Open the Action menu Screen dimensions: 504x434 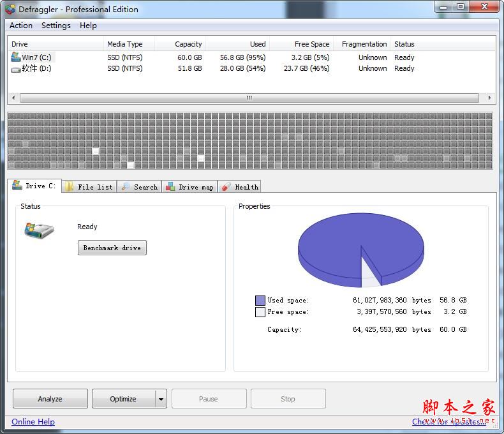click(21, 26)
